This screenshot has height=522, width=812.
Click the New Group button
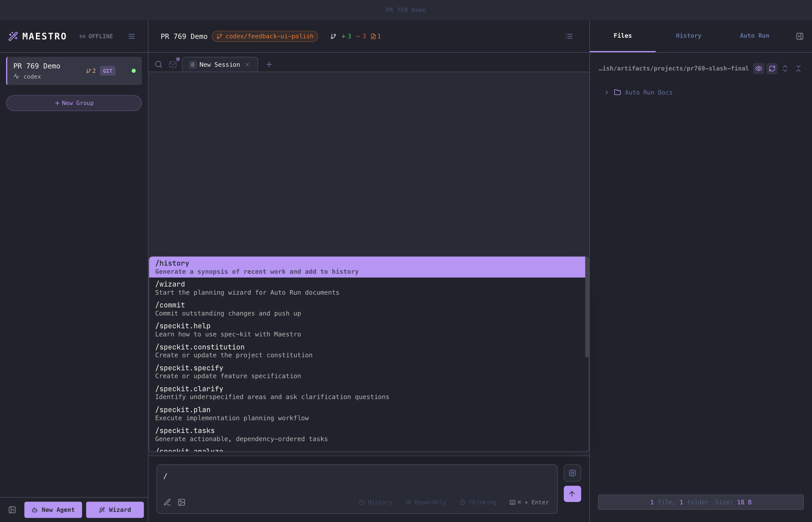[74, 103]
